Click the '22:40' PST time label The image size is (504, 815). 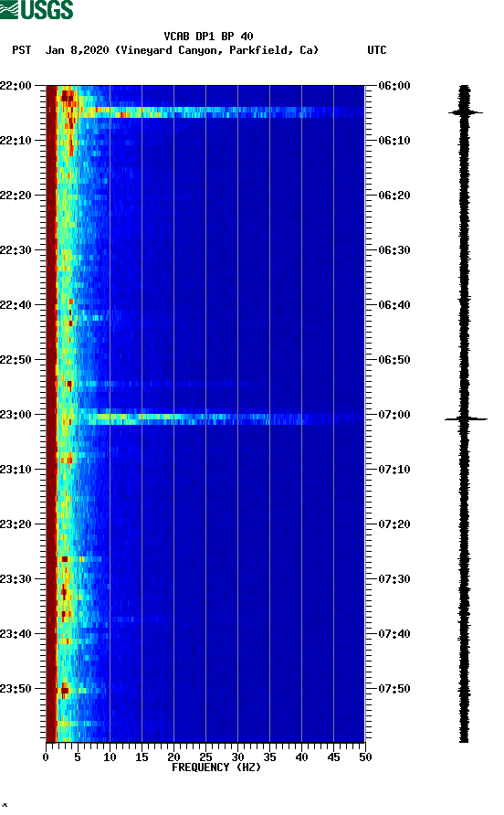point(16,304)
